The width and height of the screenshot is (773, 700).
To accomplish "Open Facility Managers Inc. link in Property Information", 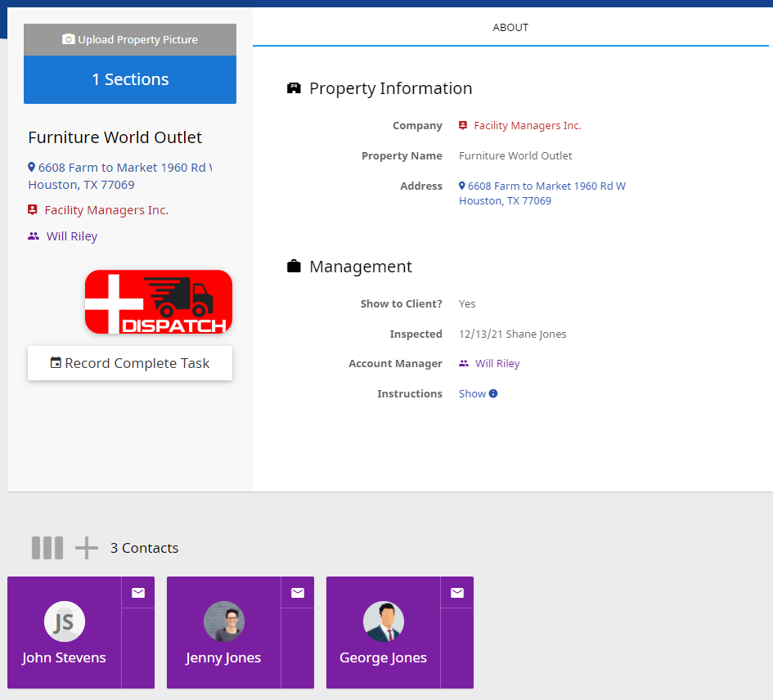I will pos(527,126).
